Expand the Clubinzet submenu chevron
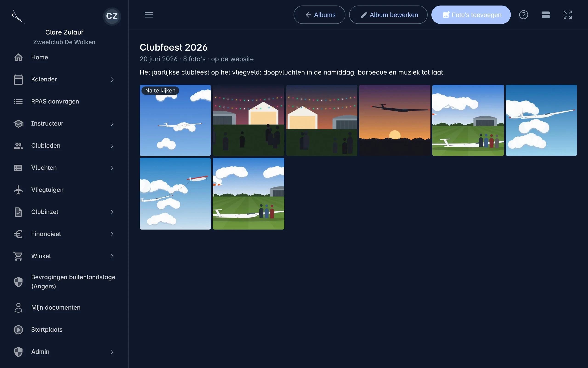The image size is (588, 368). [112, 212]
